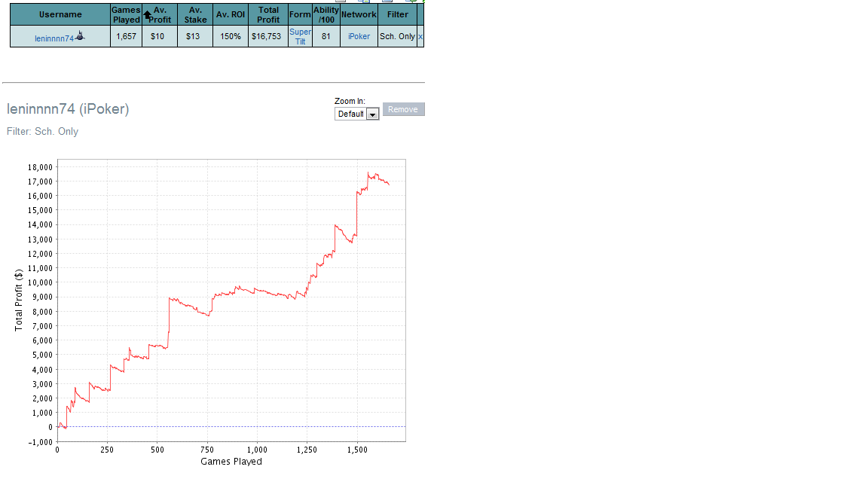Viewport: 868px width, 488px height.
Task: Click the Total Profit ($) axis title
Action: 19,300
